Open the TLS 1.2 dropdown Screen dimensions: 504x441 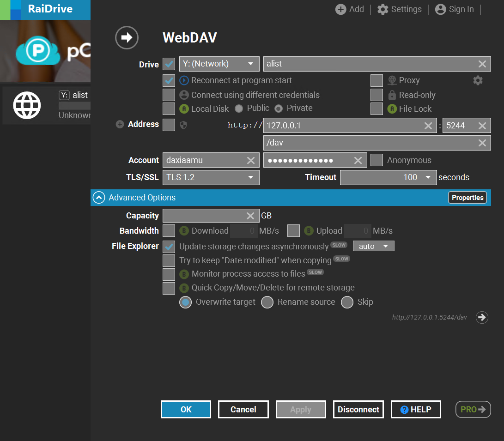point(211,178)
